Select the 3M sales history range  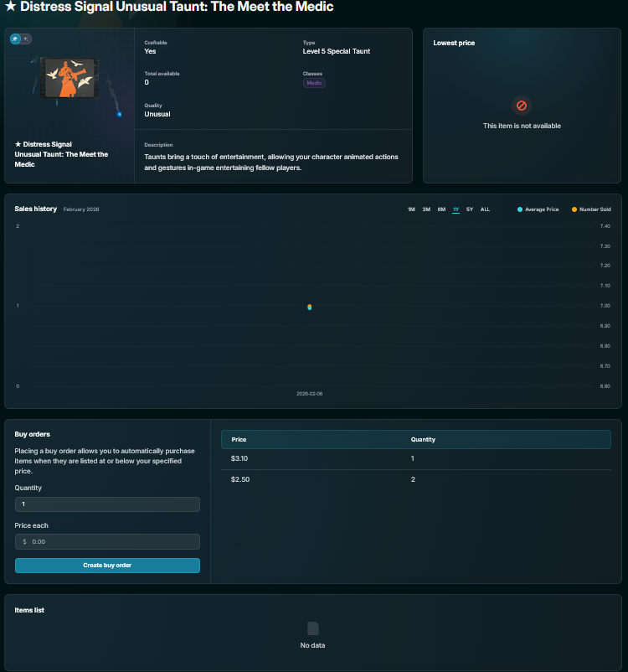coord(426,209)
